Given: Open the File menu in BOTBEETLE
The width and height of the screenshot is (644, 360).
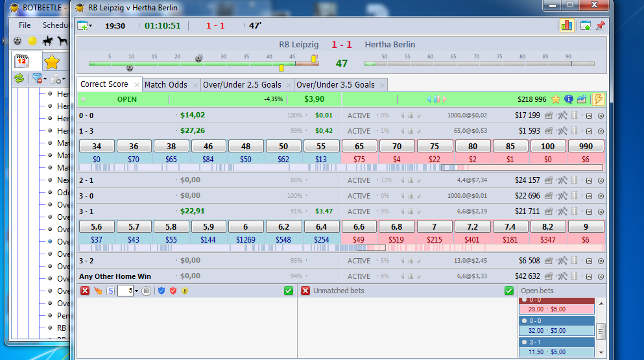Looking at the screenshot, I should click(x=25, y=25).
